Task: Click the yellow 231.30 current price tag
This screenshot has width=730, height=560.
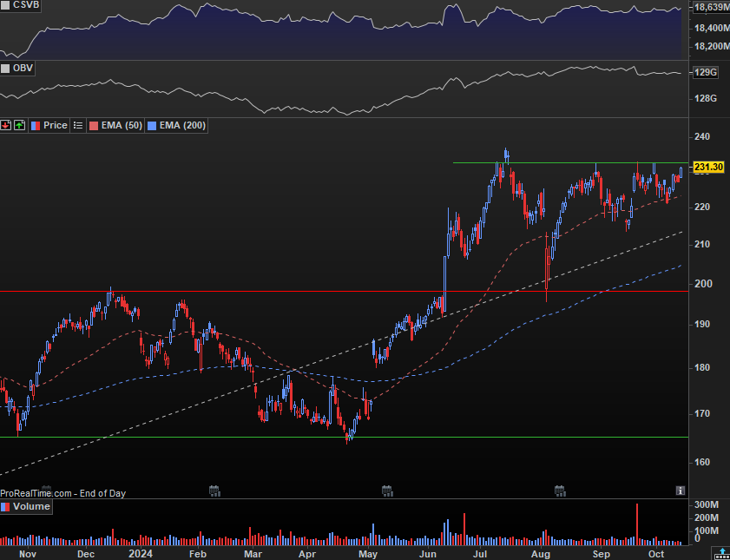Action: coord(708,167)
